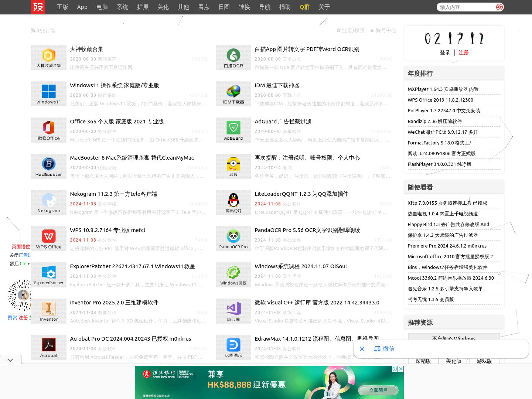This screenshot has width=532, height=399.
Task: Open the Nekogram thumbnail icon
Action: [x=49, y=202]
